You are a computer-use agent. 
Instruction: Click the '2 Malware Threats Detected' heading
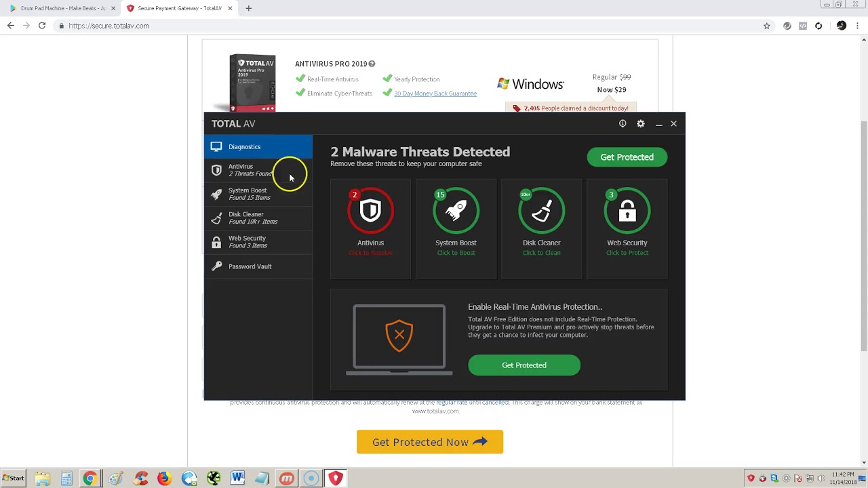click(x=420, y=152)
